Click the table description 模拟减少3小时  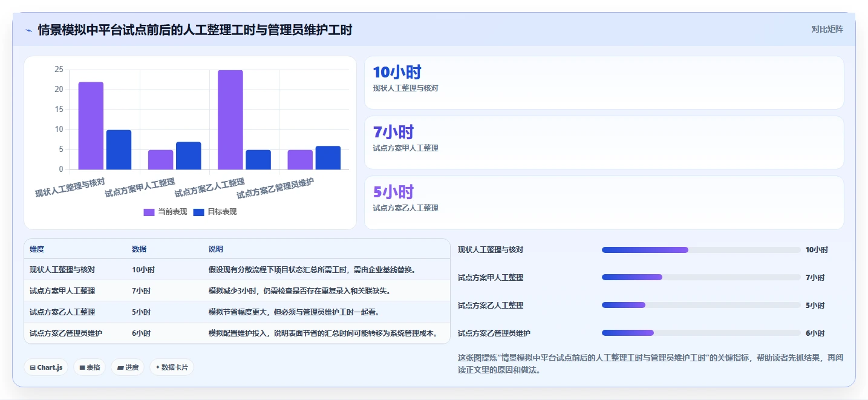299,291
